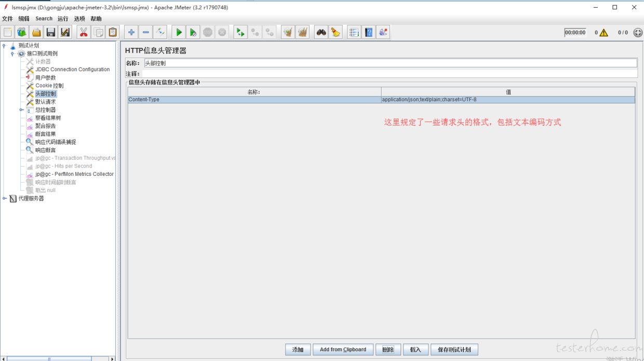The width and height of the screenshot is (644, 361).
Task: Select Cookie 控制 in the tree
Action: (x=49, y=86)
